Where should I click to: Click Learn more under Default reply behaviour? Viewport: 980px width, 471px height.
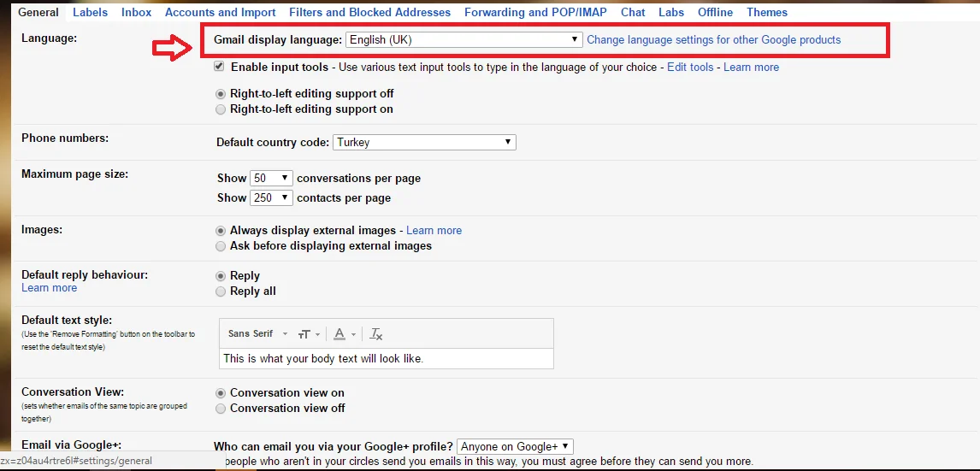point(50,288)
